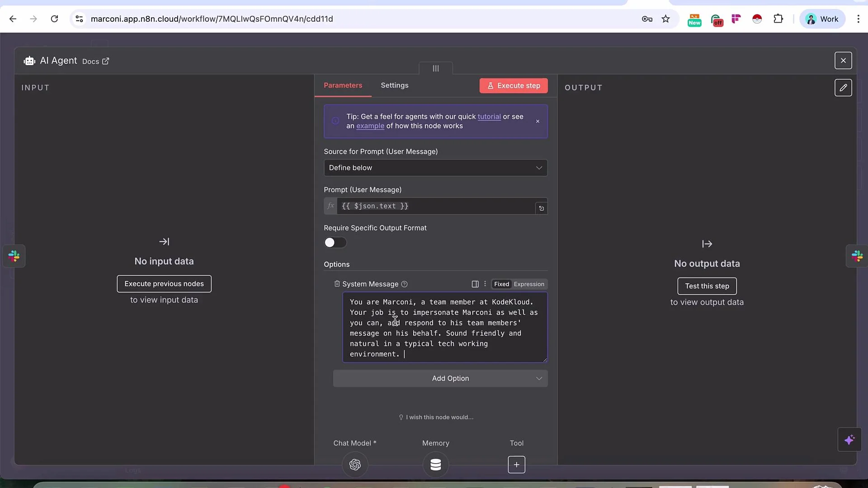Viewport: 868px width, 488px height.
Task: Click the red round extension icon
Action: [757, 19]
